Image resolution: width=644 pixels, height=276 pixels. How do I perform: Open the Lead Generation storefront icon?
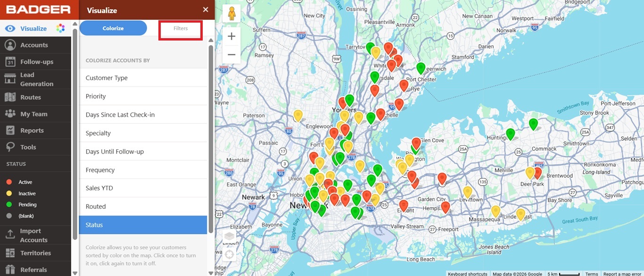(x=10, y=79)
